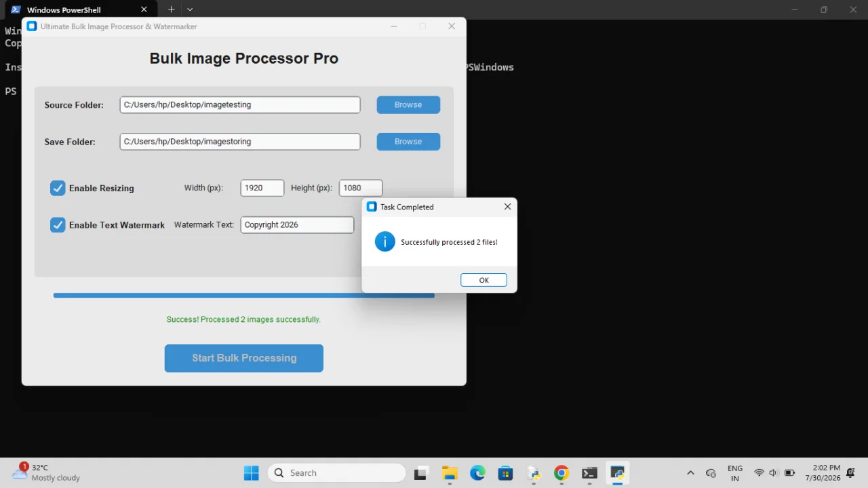Screen dimensions: 868x488
Task: Open File Explorer from taskbar
Action: (450, 472)
